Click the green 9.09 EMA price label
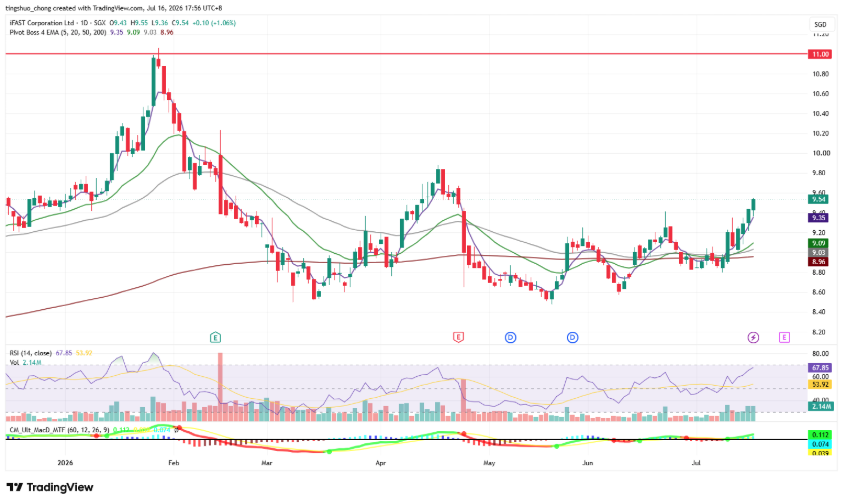The image size is (846, 503). pos(819,243)
